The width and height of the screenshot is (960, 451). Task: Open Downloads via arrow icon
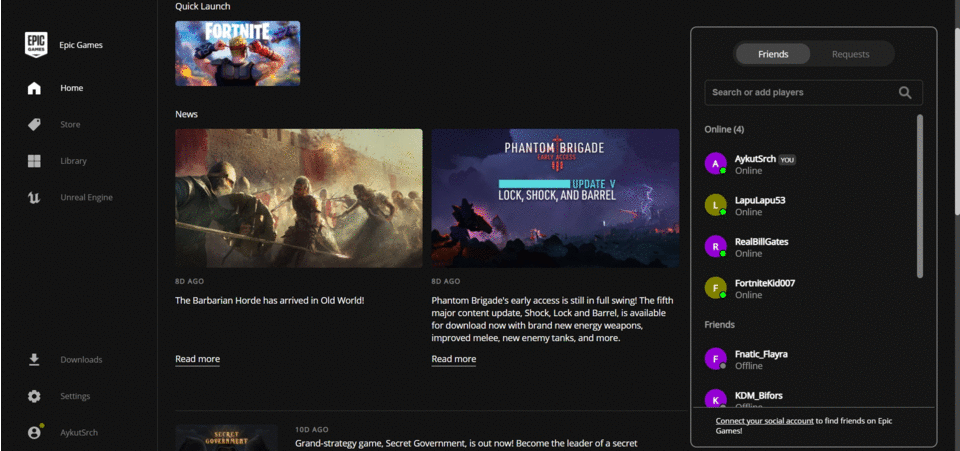tap(34, 359)
